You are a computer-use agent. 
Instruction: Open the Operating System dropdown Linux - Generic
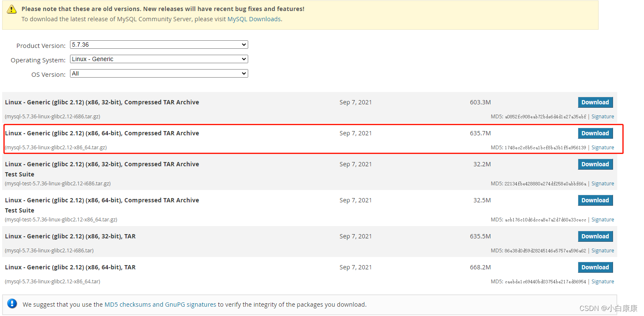[159, 59]
